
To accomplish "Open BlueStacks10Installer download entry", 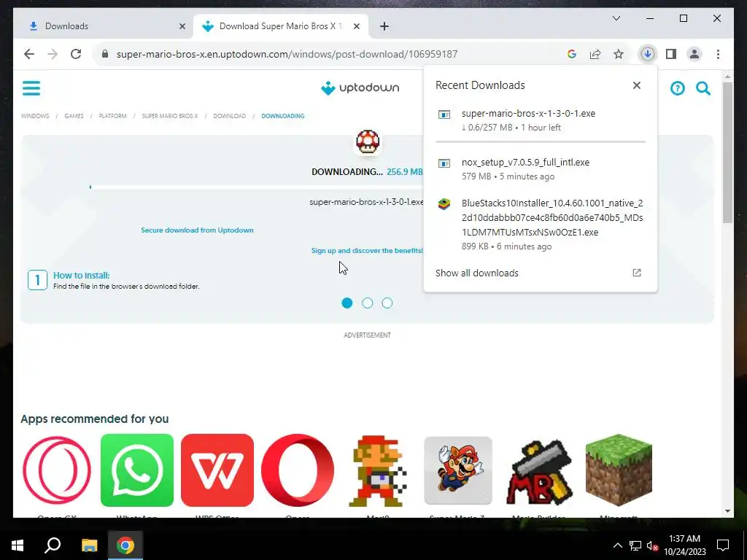I will coord(541,225).
